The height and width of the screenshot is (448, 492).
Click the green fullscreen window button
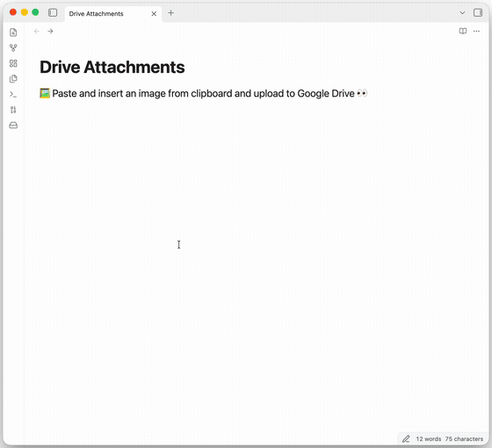click(x=35, y=12)
